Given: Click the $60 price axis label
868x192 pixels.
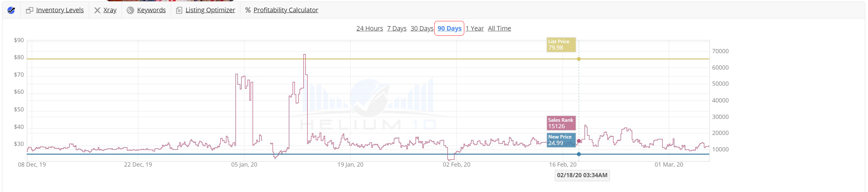Looking at the screenshot, I should (19, 92).
